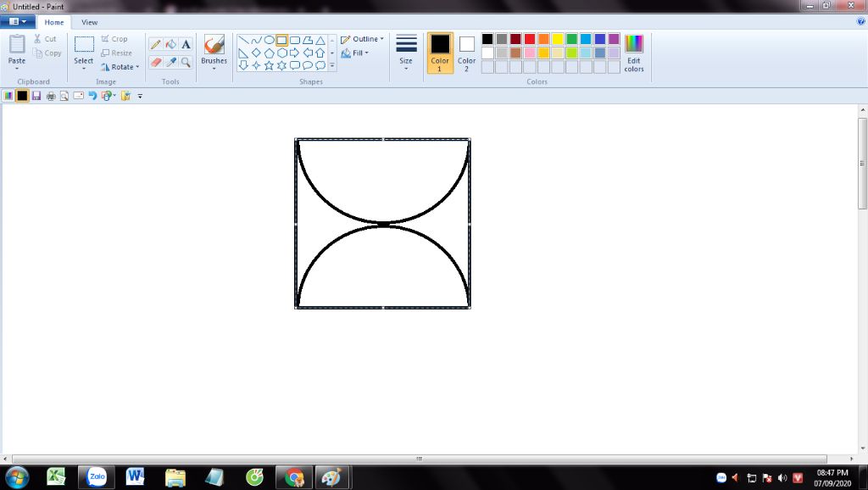Click Undo arrow in Quick Access Toolbar
Viewport: 868px width, 490px height.
click(x=92, y=96)
